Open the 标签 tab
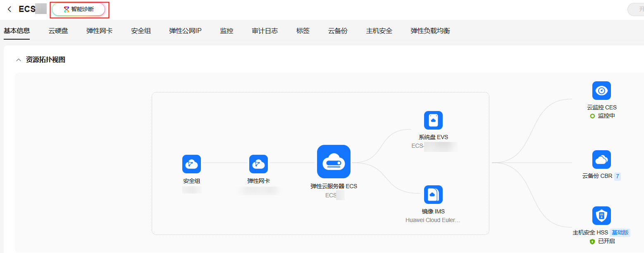644x253 pixels. pos(303,31)
